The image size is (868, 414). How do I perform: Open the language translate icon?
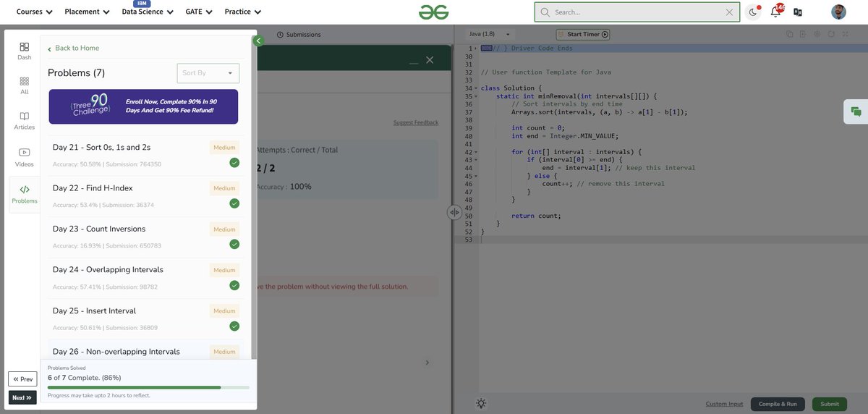(798, 12)
